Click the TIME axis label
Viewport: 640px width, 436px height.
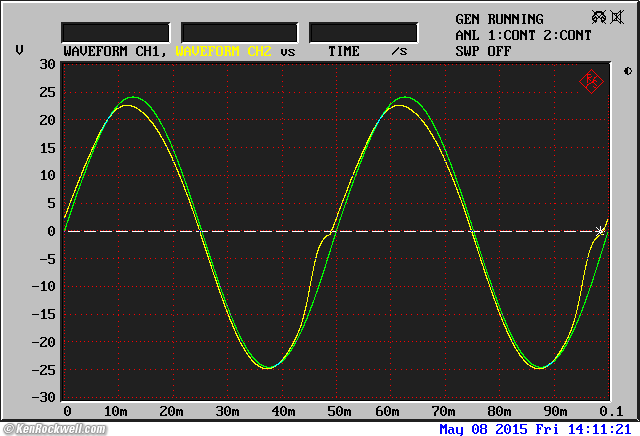(x=344, y=51)
